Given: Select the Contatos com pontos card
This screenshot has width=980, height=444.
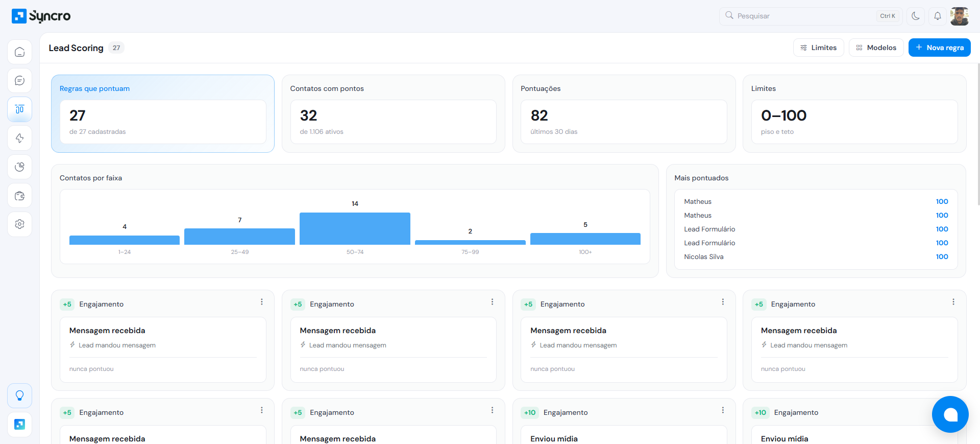Looking at the screenshot, I should click(393, 113).
